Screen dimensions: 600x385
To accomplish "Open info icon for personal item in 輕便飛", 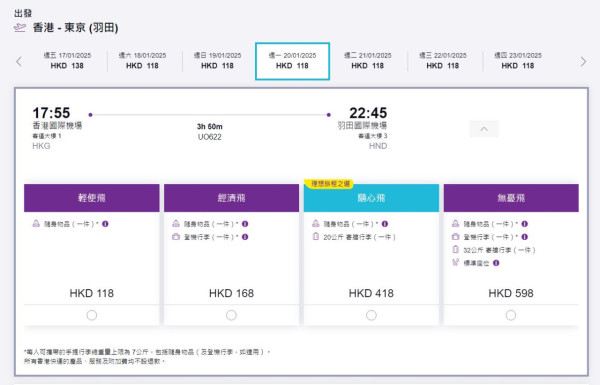I will [x=105, y=224].
